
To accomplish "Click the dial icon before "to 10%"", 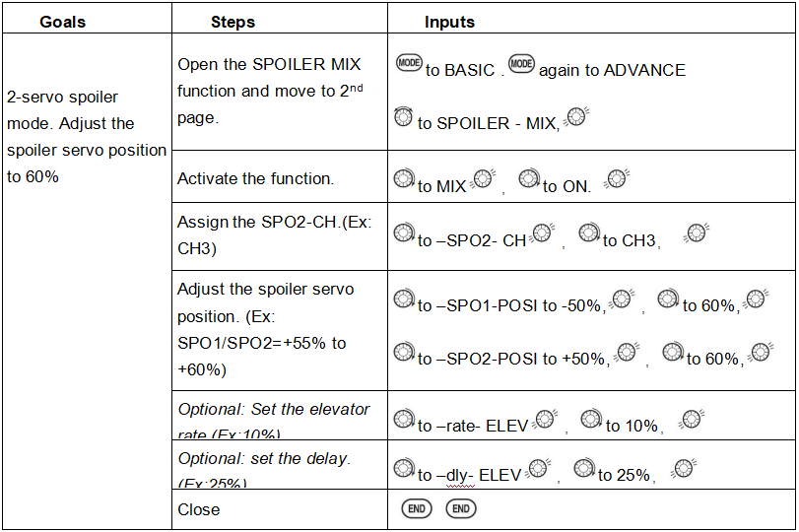I will click(591, 420).
